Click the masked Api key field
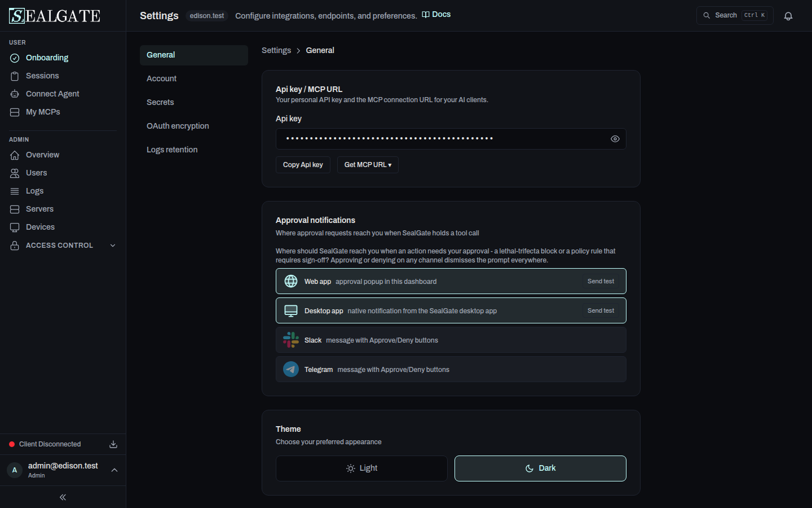The image size is (812, 508). (451, 139)
